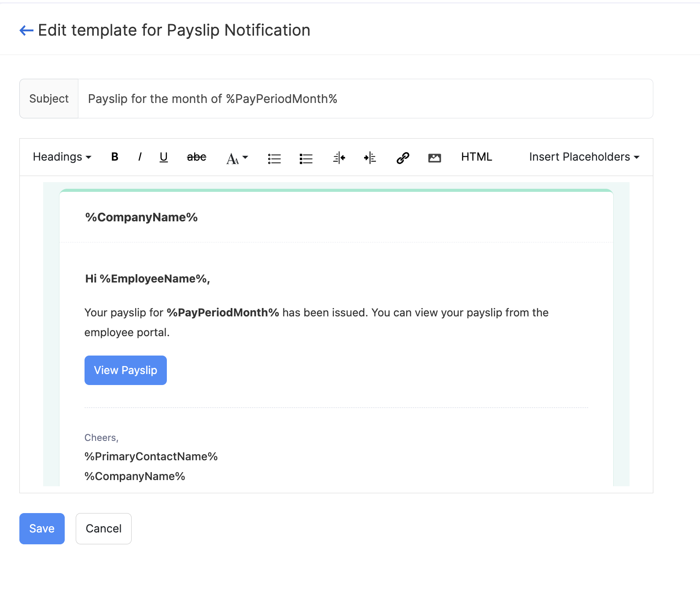Expand the Insert Placeholders menu
700x609 pixels.
tap(584, 157)
